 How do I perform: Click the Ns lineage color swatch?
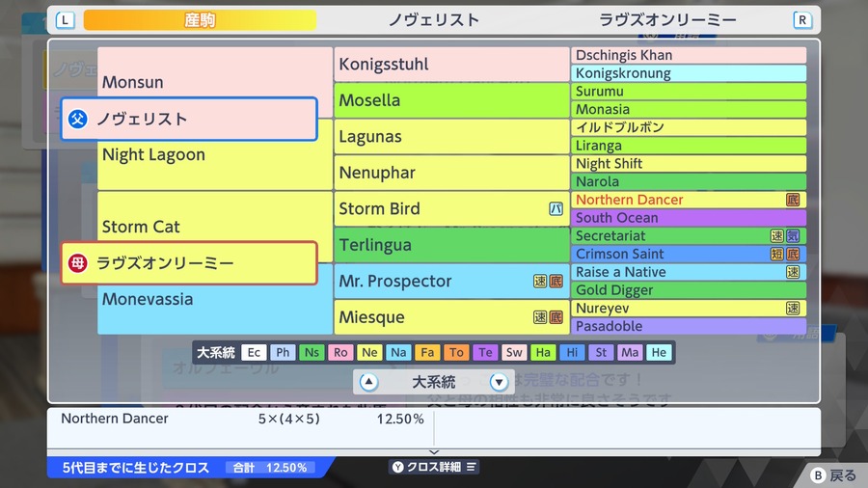[x=312, y=352]
